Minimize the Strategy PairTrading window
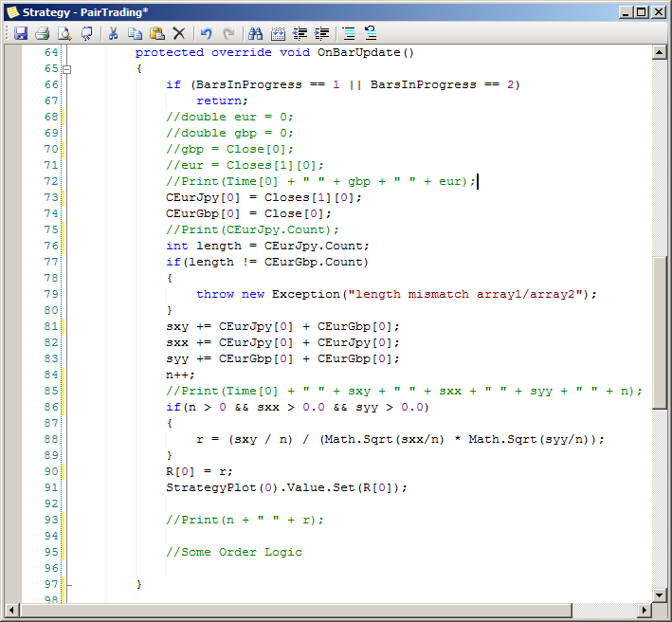The height and width of the screenshot is (622, 672). [x=627, y=12]
